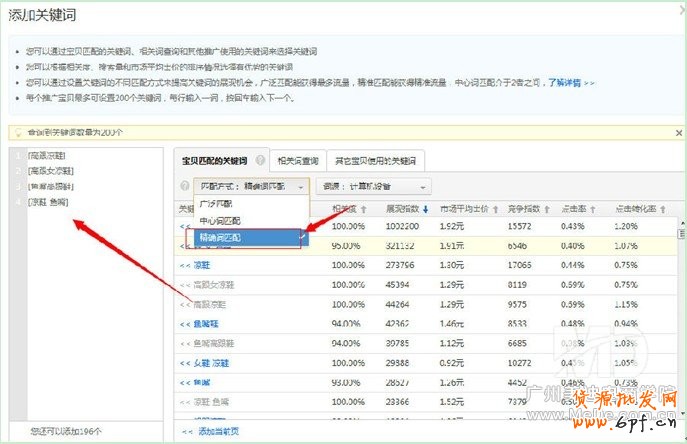Viewport: 687px width, 444px height.
Task: Click greyed keyword << 高跟女凉鞋 in table
Action: point(207,285)
